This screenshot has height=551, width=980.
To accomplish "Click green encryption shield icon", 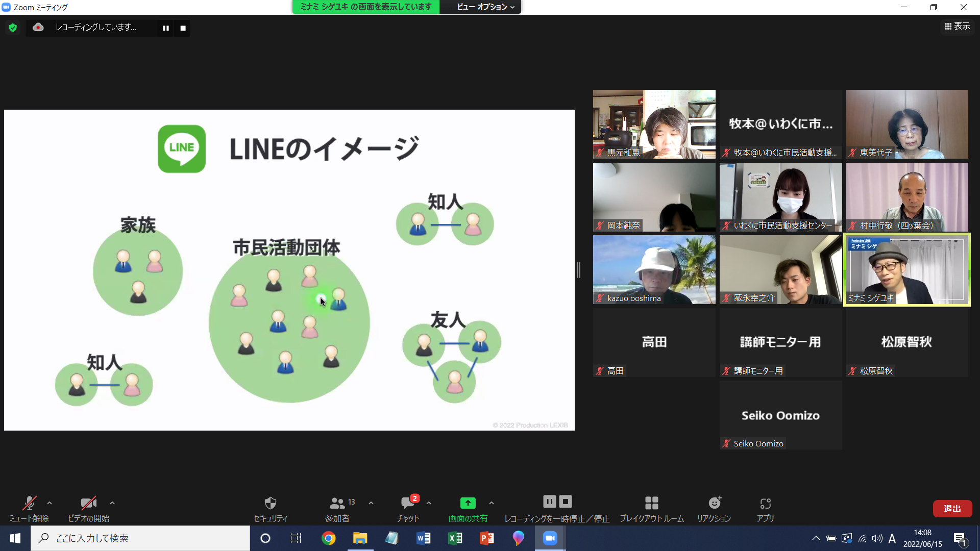I will tap(13, 28).
